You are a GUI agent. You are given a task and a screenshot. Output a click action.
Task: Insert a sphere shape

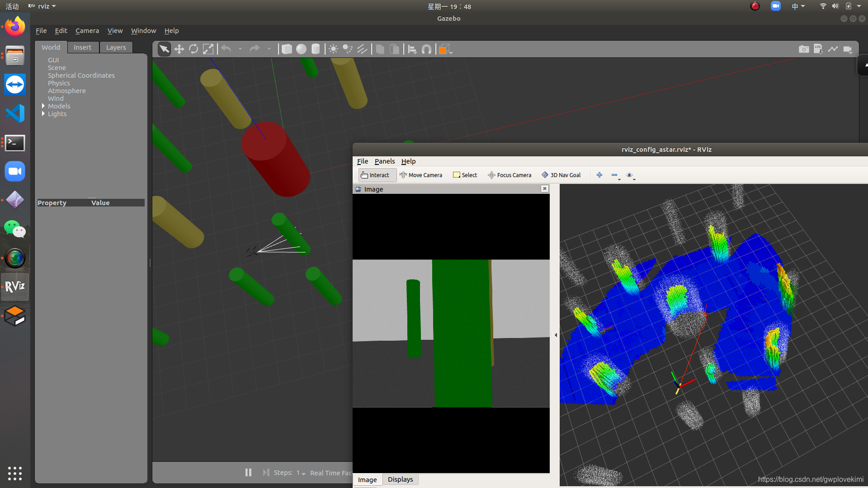click(x=301, y=49)
